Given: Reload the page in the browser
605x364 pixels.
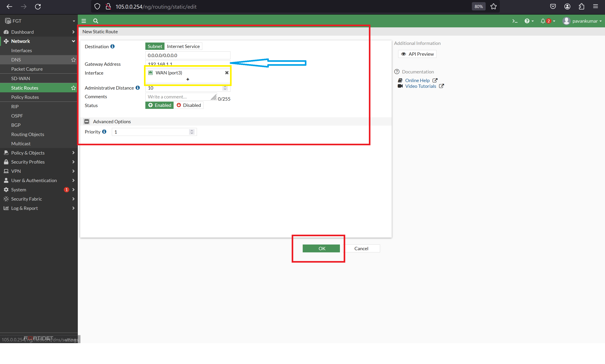Looking at the screenshot, I should [x=38, y=7].
